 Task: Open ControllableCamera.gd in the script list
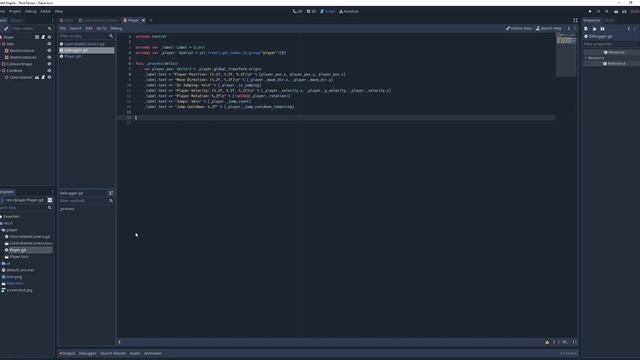click(x=84, y=44)
